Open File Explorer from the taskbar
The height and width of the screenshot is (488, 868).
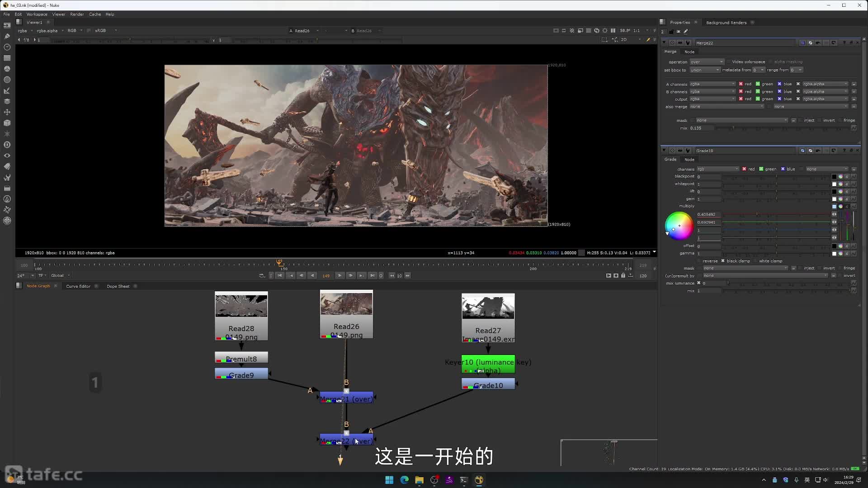click(x=419, y=480)
